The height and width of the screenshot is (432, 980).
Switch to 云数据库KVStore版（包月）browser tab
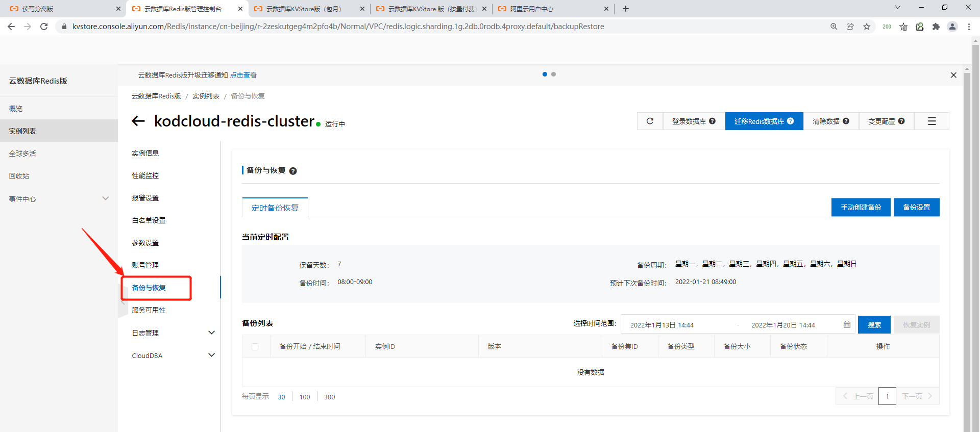pyautogui.click(x=304, y=9)
